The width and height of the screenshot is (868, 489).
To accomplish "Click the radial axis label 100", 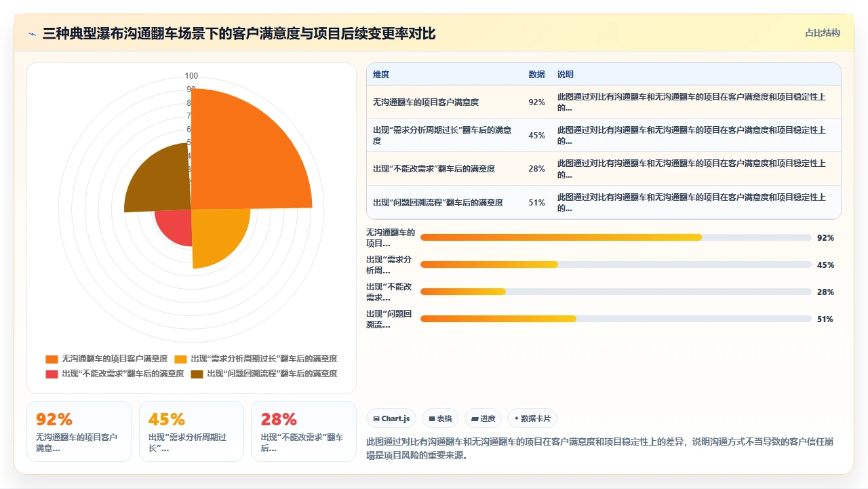I will click(x=191, y=76).
